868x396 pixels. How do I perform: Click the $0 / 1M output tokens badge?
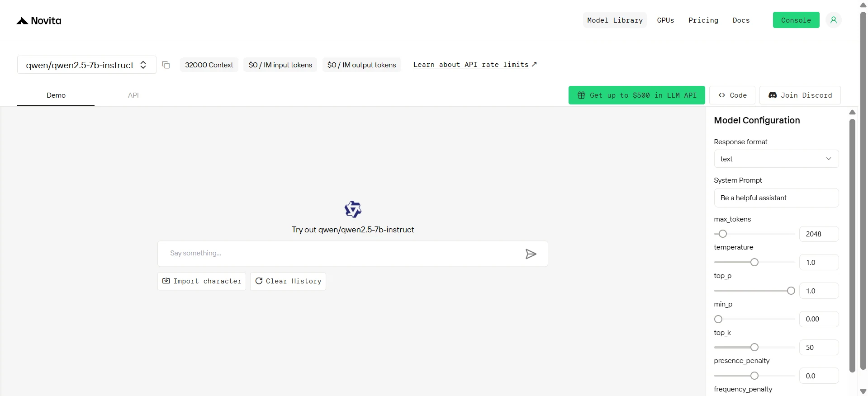click(362, 65)
